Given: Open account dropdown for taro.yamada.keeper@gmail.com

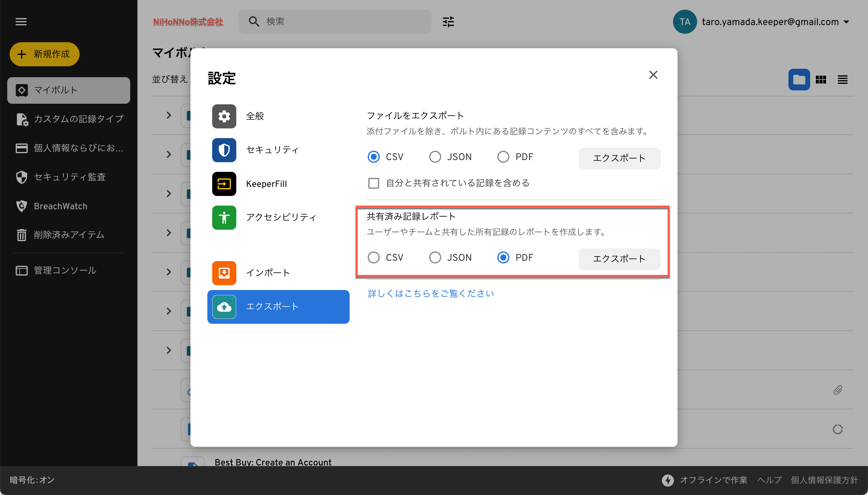Looking at the screenshot, I should click(x=846, y=22).
